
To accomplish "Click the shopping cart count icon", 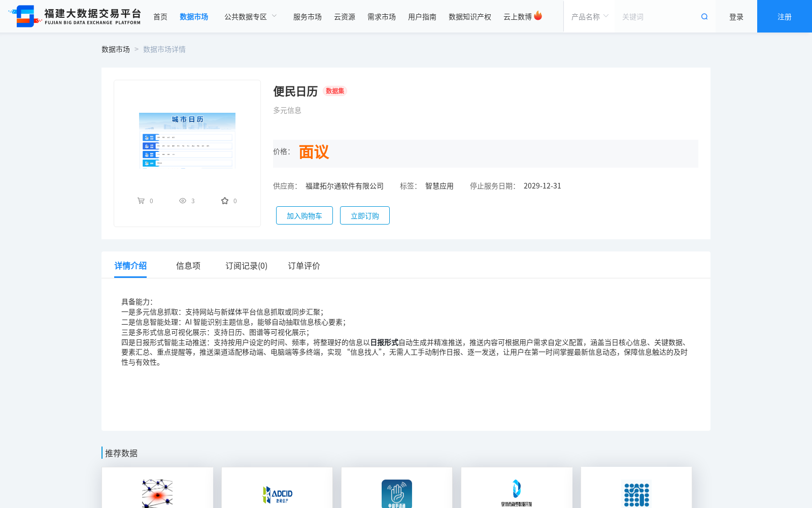I will pyautogui.click(x=141, y=201).
